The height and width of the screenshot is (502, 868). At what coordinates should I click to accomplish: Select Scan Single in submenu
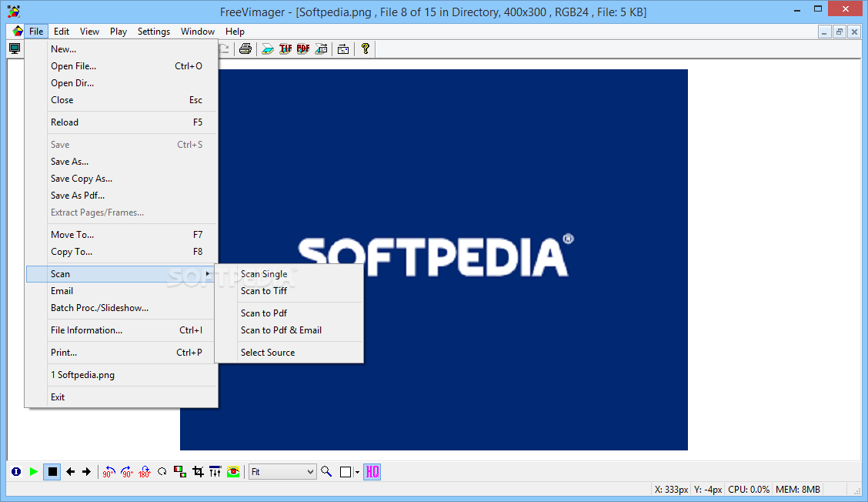(x=289, y=274)
